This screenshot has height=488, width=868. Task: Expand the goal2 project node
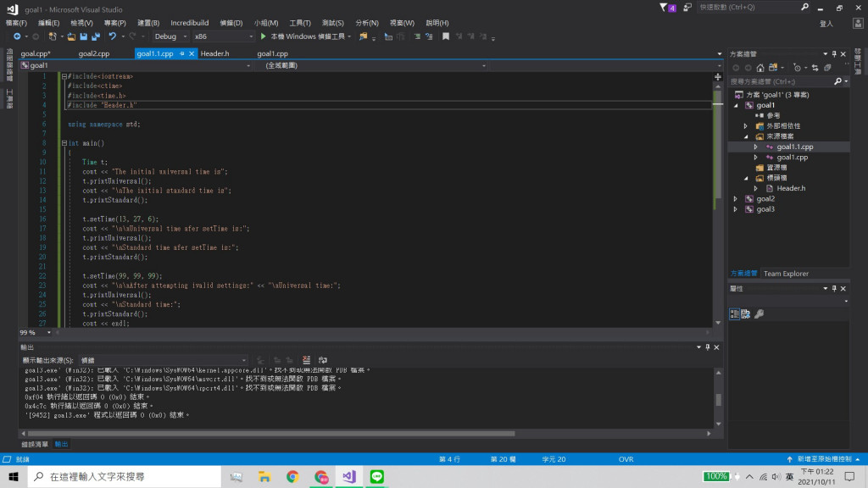736,198
